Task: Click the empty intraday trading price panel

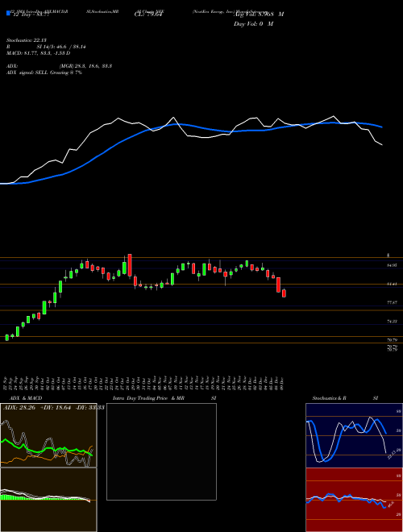Action: (x=161, y=451)
